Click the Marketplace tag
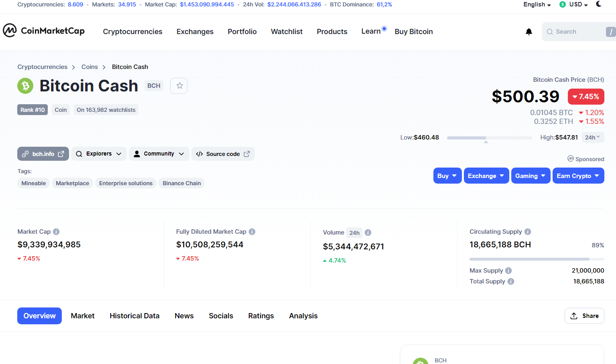 pyautogui.click(x=72, y=183)
